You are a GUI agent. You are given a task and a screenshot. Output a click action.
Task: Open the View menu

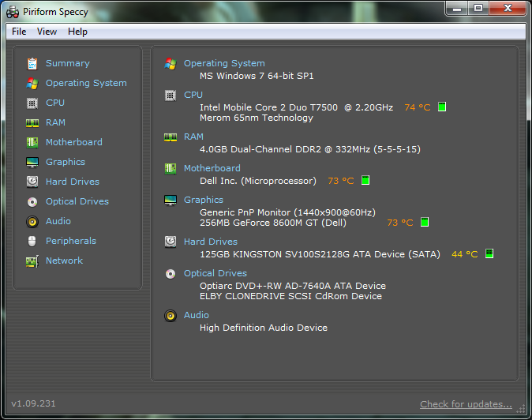coord(47,32)
